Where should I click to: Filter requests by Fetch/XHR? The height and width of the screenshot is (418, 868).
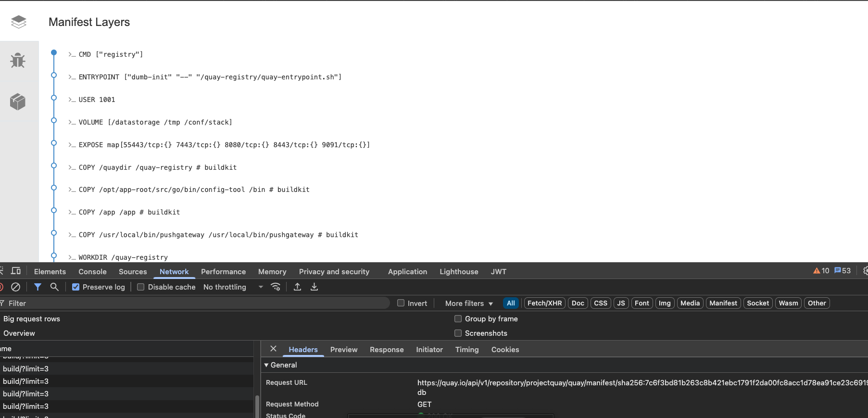544,303
